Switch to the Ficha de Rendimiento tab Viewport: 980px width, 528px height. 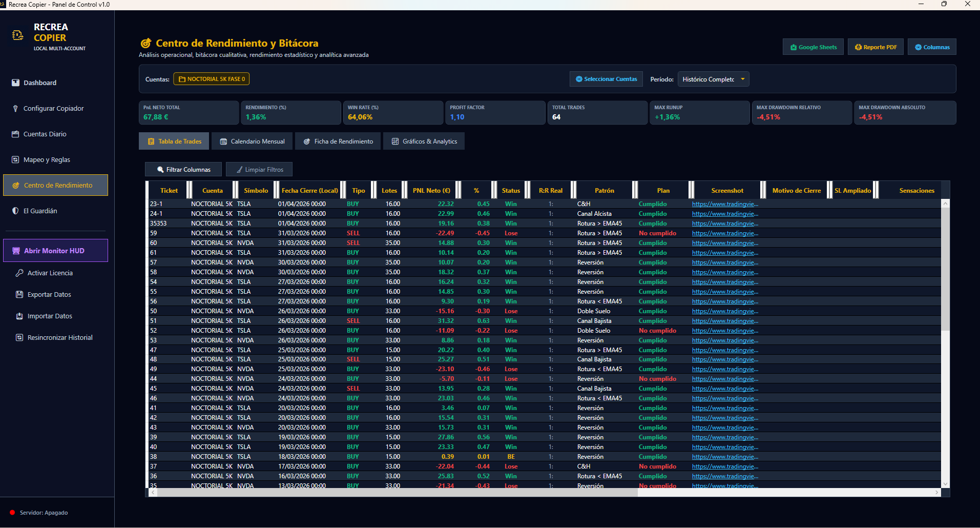[338, 141]
